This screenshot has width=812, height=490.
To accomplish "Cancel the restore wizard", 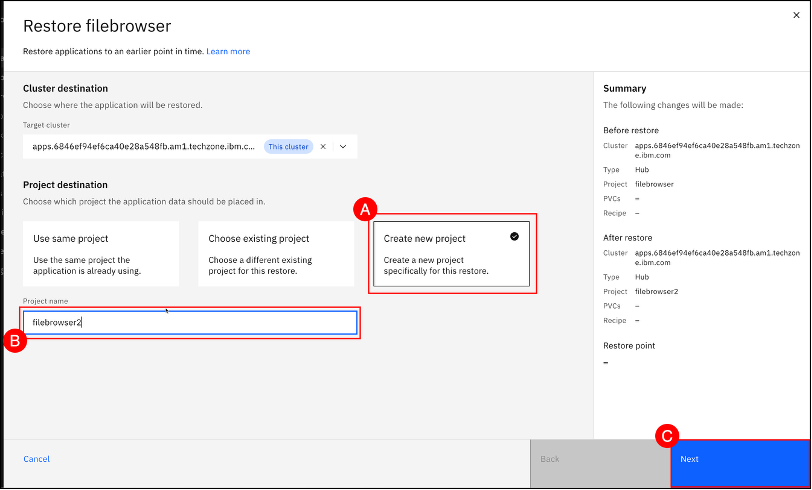I will (37, 459).
